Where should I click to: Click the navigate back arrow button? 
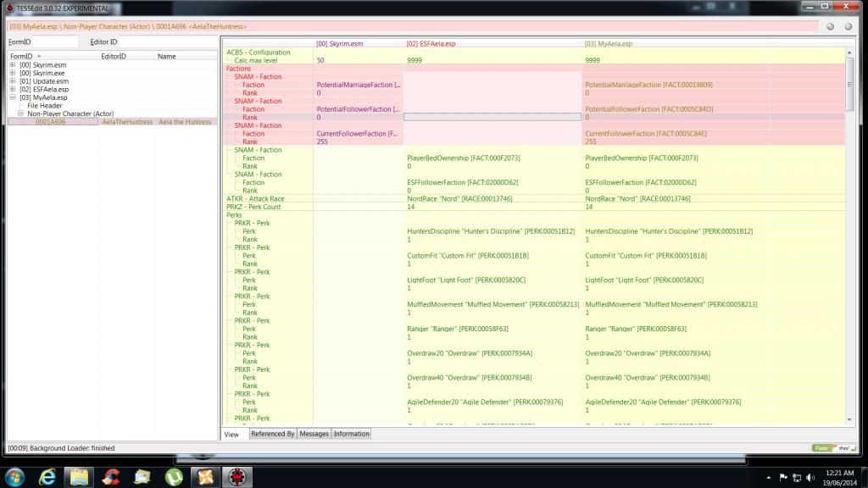(x=830, y=26)
